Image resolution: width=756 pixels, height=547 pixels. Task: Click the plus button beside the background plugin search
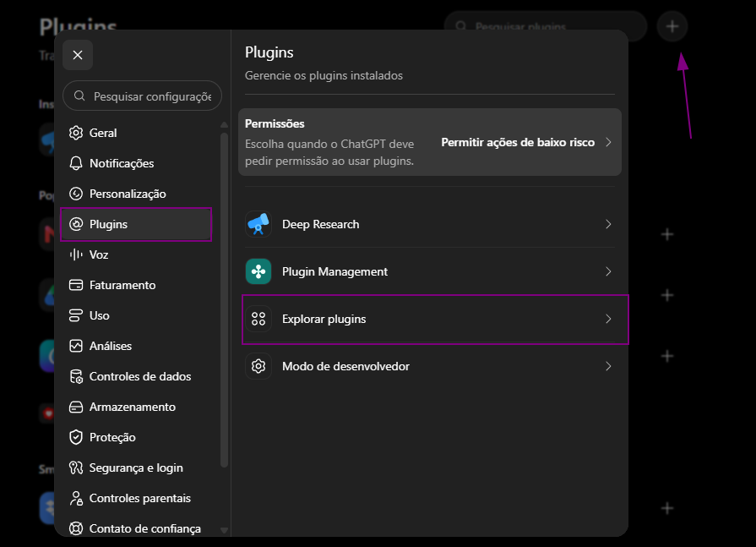[x=672, y=26]
